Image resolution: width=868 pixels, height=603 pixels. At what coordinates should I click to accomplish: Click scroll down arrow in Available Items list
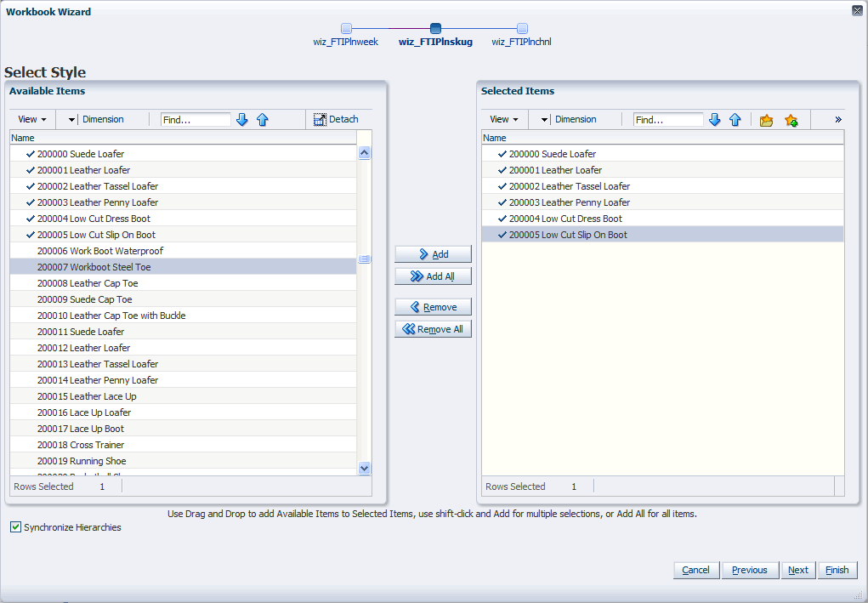click(x=364, y=468)
